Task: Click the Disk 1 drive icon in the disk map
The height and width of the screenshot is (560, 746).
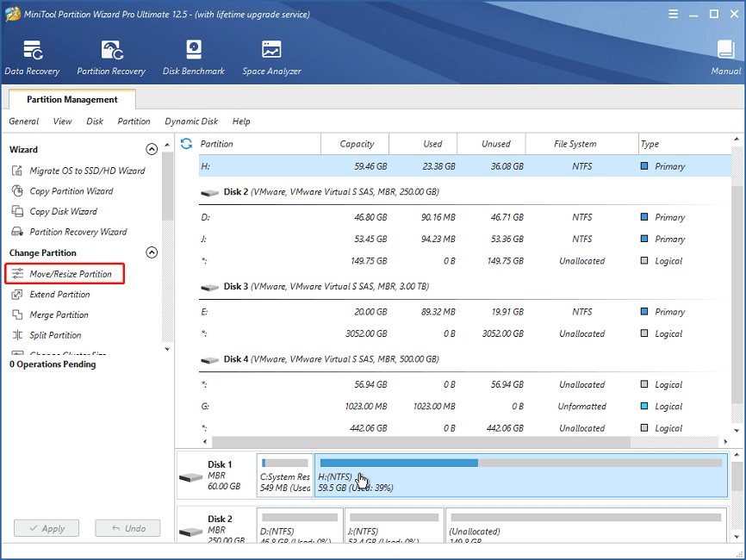Action: tap(190, 476)
